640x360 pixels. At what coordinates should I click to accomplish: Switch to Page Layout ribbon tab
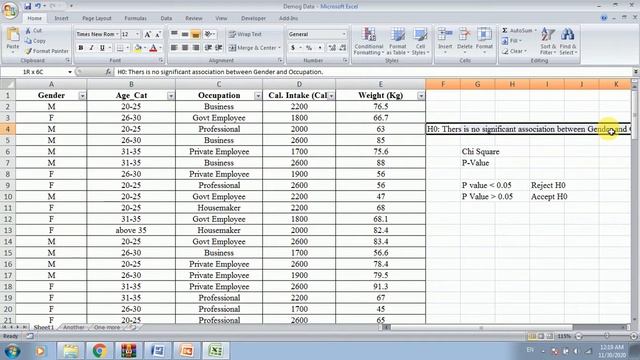pyautogui.click(x=97, y=18)
